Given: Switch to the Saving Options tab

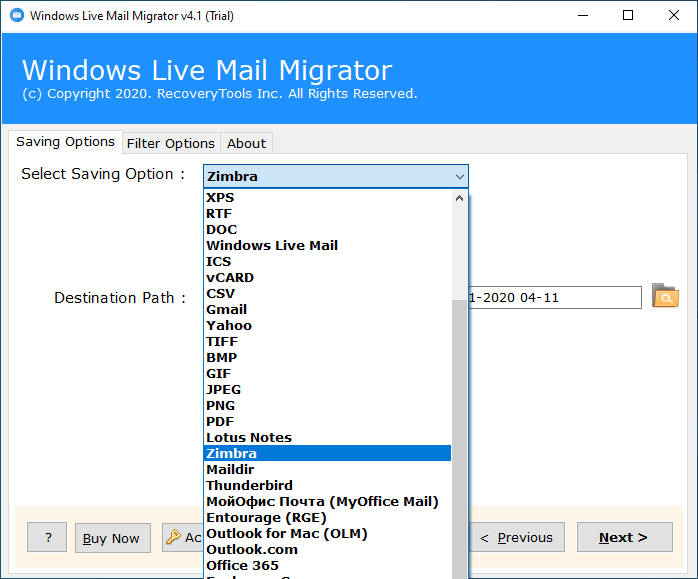Looking at the screenshot, I should pos(65,142).
